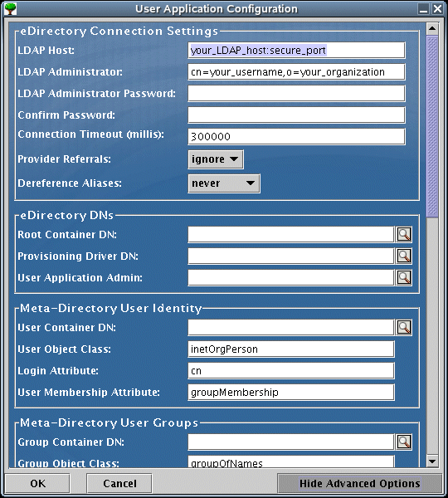The height and width of the screenshot is (498, 448).
Task: Click the 'Meta-Directory User Identity' heading
Action: pos(111,308)
